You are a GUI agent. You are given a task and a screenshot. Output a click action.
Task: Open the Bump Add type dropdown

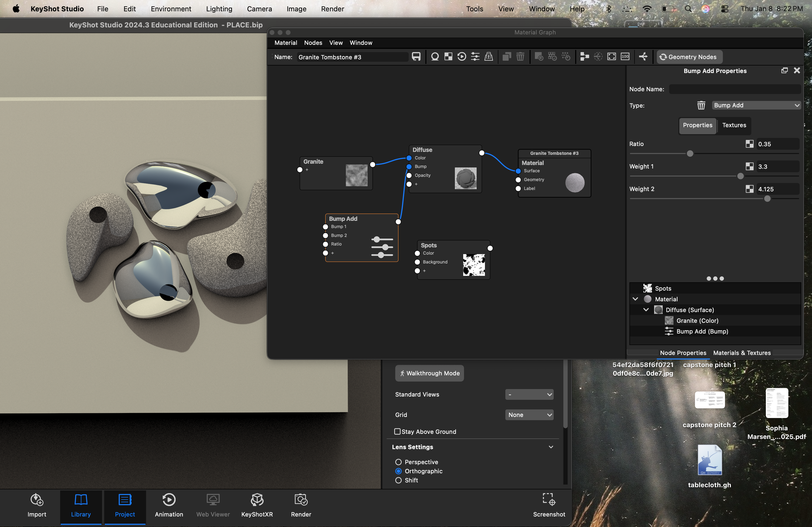tap(756, 105)
